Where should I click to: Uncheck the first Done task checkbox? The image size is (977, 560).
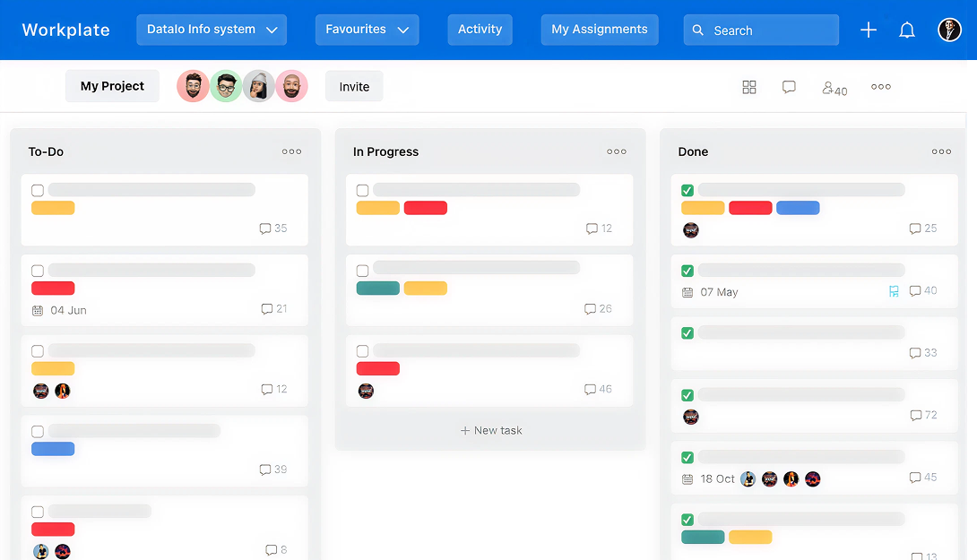click(x=687, y=190)
